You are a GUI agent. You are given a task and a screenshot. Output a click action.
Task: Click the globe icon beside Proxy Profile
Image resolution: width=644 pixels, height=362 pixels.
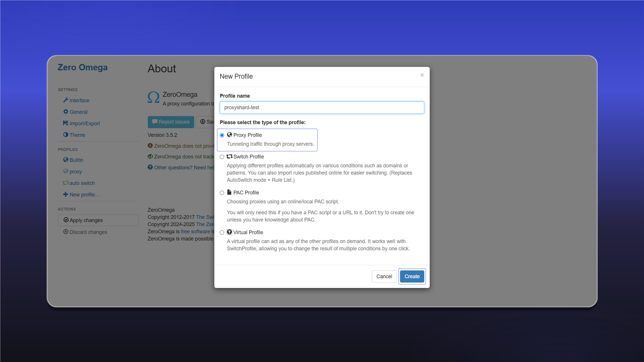coord(229,135)
